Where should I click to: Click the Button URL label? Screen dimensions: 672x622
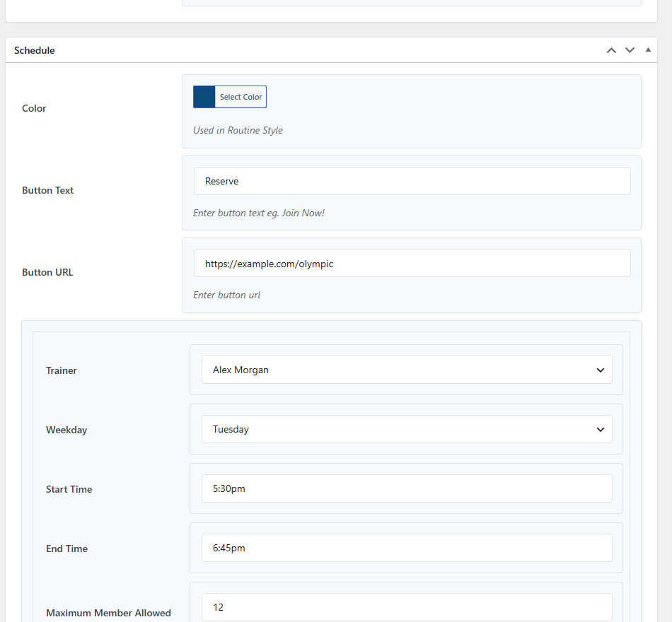pyautogui.click(x=47, y=272)
